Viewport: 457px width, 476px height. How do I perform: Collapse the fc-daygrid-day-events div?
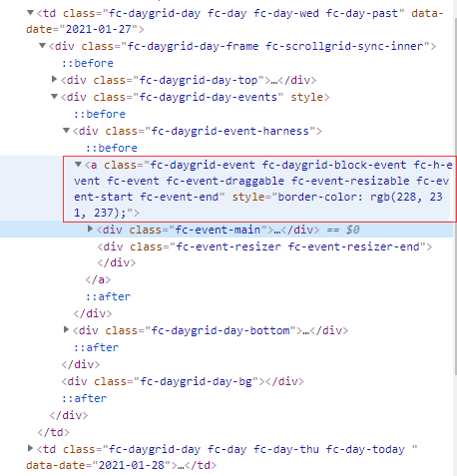click(54, 96)
